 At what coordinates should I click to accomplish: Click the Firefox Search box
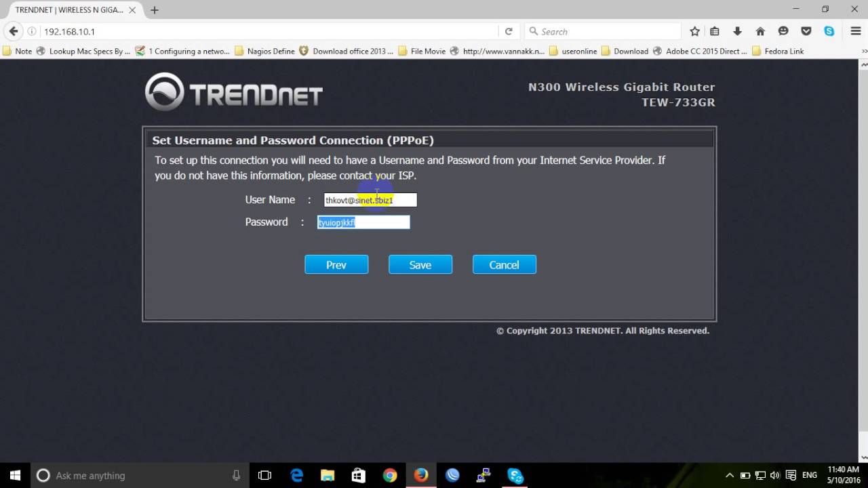click(x=602, y=31)
